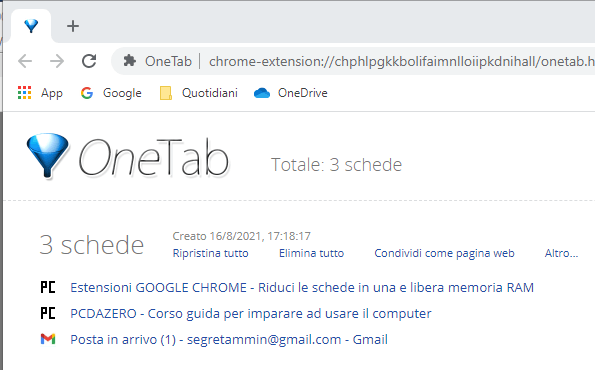Click the OneDrive cloud icon
The image size is (595, 370).
(262, 93)
